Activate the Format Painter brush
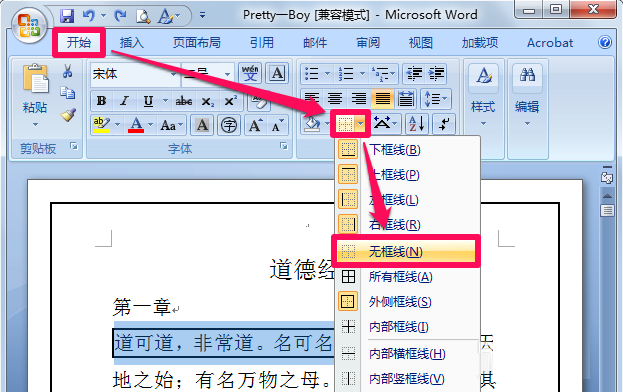623x392 pixels. [68, 115]
